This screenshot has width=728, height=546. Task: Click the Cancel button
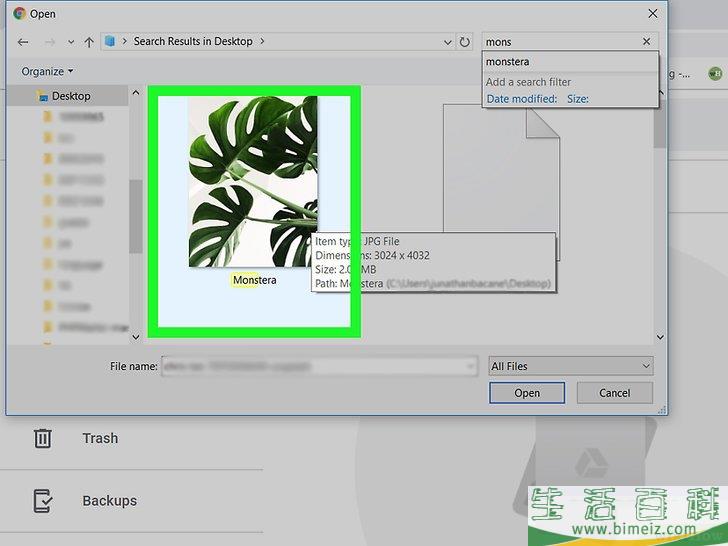pos(614,393)
